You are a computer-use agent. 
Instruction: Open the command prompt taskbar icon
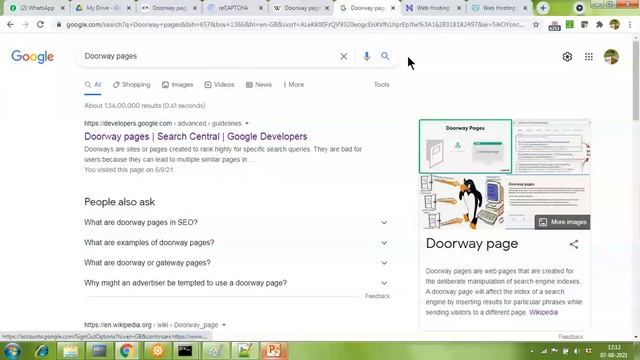pyautogui.click(x=185, y=351)
